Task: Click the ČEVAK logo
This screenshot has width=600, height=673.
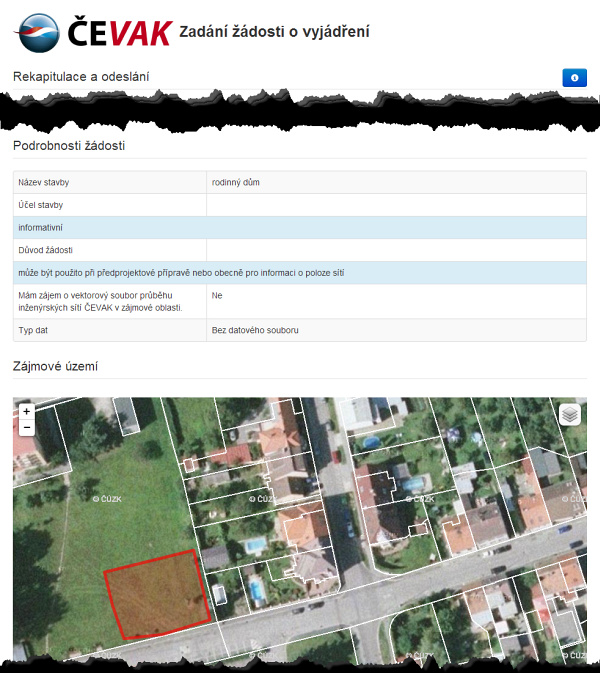Action: click(94, 33)
